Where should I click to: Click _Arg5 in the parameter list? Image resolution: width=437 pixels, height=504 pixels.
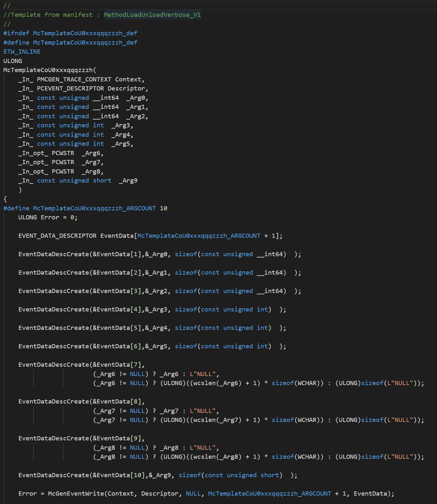click(121, 144)
